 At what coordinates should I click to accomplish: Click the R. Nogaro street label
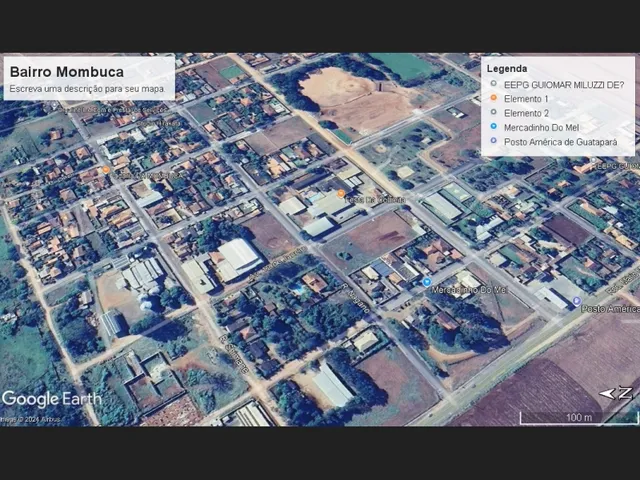point(356,297)
